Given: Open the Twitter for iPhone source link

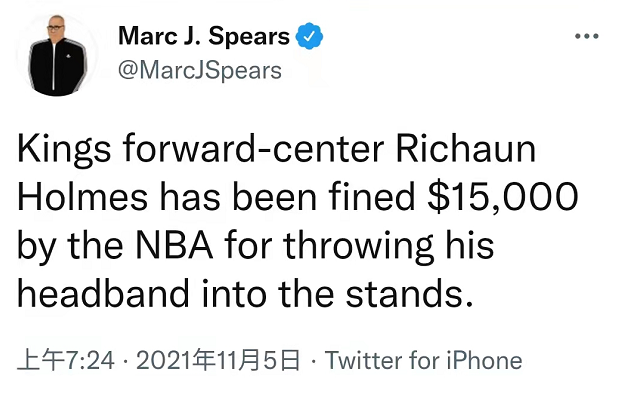Looking at the screenshot, I should click(424, 361).
